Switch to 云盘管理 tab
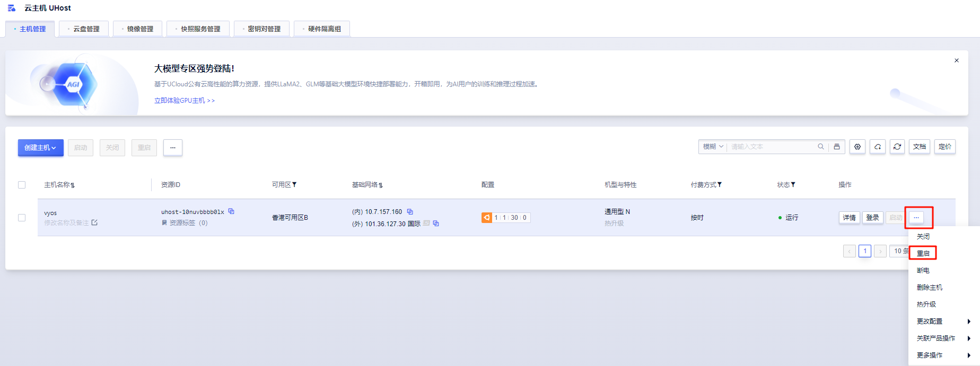The height and width of the screenshot is (366, 980). (84, 29)
